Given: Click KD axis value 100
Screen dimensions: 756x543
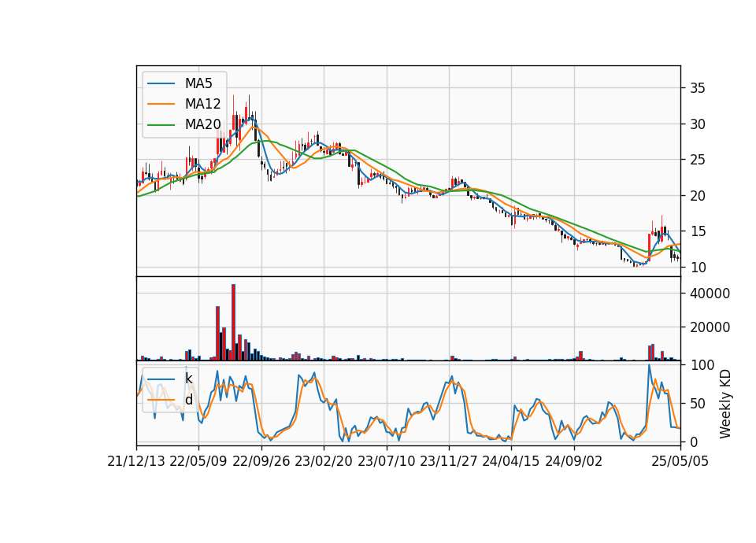Looking at the screenshot, I should (x=702, y=365).
